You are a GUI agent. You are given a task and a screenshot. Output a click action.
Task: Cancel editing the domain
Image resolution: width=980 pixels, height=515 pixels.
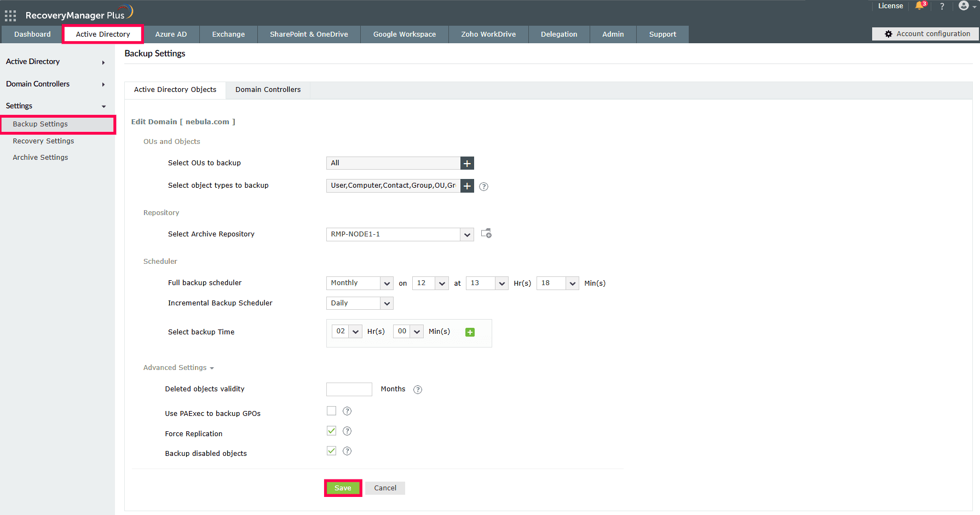point(385,488)
